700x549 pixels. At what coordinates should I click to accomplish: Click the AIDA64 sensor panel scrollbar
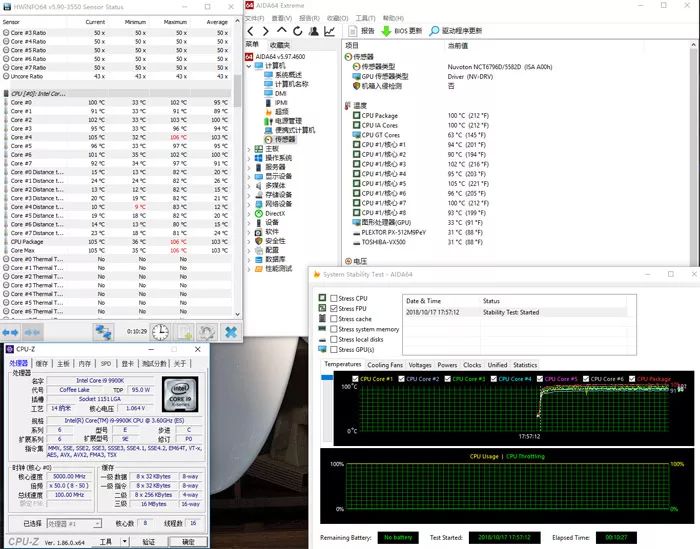693,154
